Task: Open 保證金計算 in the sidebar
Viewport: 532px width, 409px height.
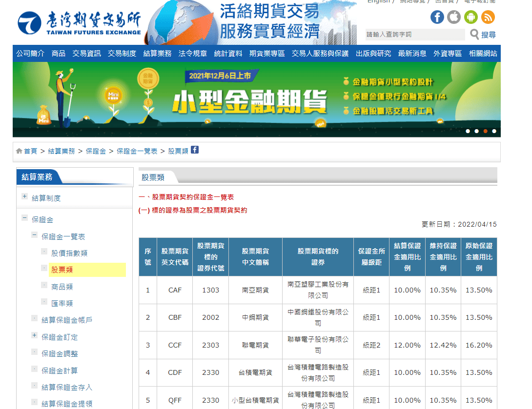Action: (60, 370)
